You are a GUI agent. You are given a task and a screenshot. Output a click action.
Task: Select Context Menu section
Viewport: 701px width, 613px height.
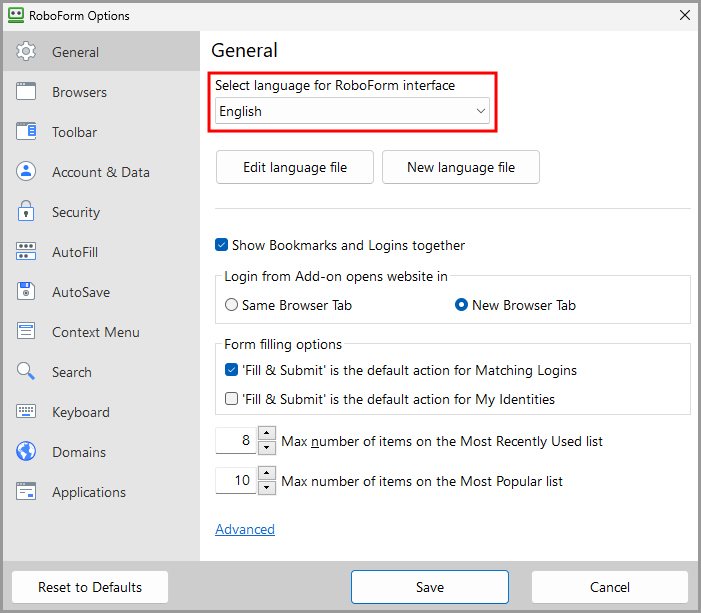click(x=101, y=332)
